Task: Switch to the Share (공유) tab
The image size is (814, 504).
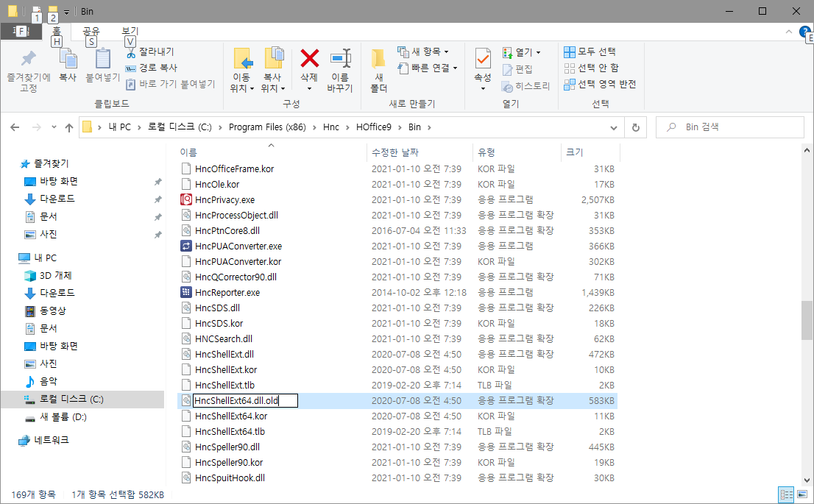Action: tap(91, 32)
